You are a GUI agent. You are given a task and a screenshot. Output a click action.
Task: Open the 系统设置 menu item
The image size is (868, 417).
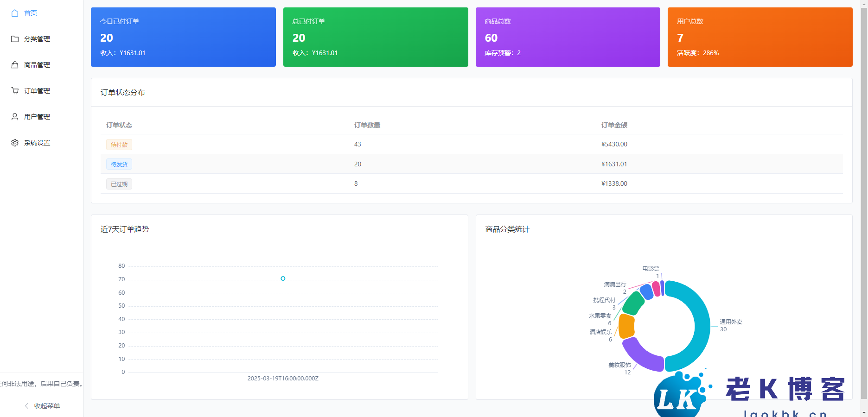pos(37,143)
